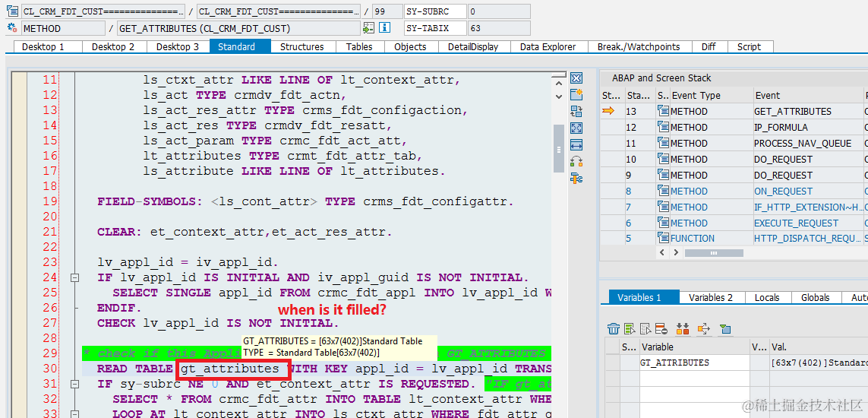Click the gear icon beside METHOD field
The width and height of the screenshot is (868, 418).
tap(12, 28)
